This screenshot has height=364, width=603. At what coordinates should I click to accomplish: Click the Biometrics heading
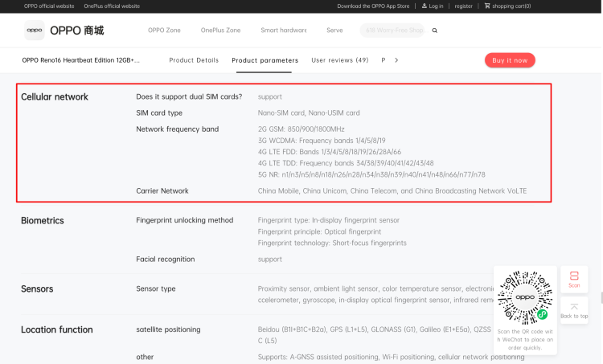[43, 221]
